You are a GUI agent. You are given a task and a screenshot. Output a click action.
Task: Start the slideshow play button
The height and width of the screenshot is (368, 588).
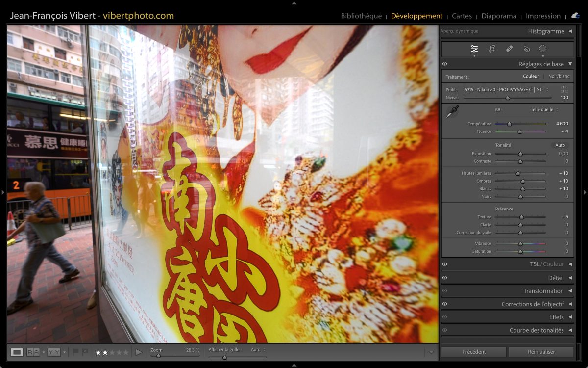(x=139, y=352)
